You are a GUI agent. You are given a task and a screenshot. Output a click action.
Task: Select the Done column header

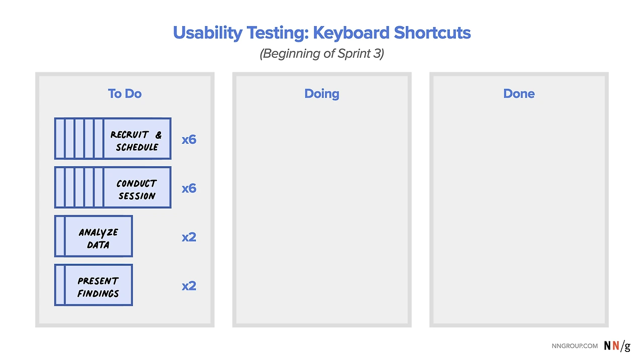tap(519, 94)
